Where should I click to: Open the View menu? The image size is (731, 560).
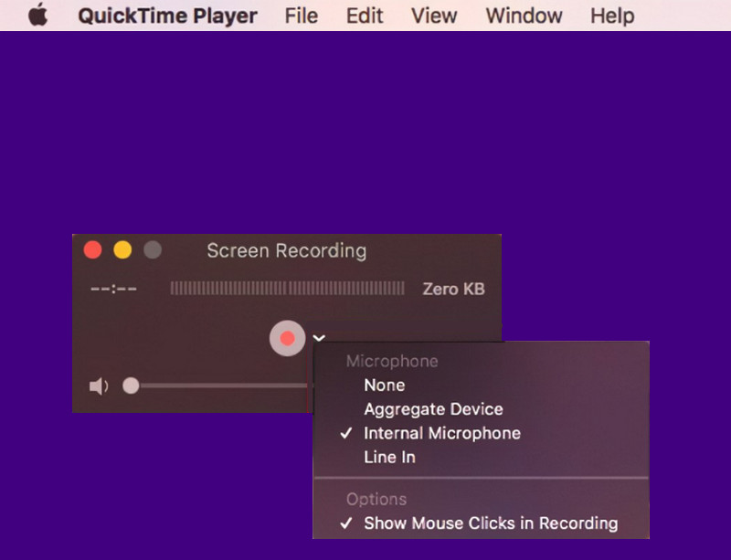434,16
